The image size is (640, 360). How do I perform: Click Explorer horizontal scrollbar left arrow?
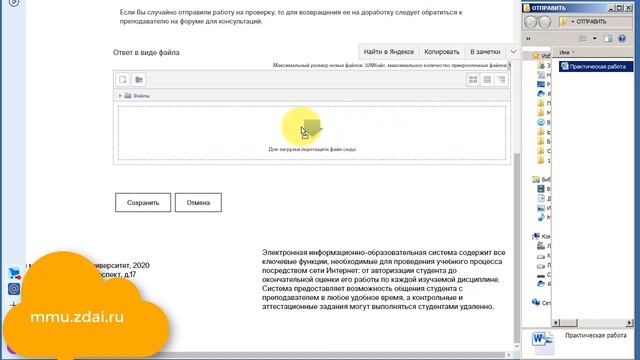click(556, 323)
